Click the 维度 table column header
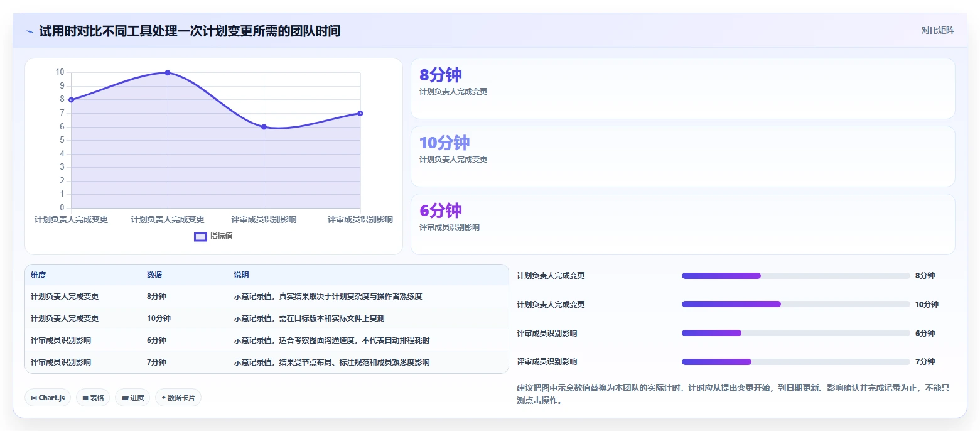 (38, 275)
